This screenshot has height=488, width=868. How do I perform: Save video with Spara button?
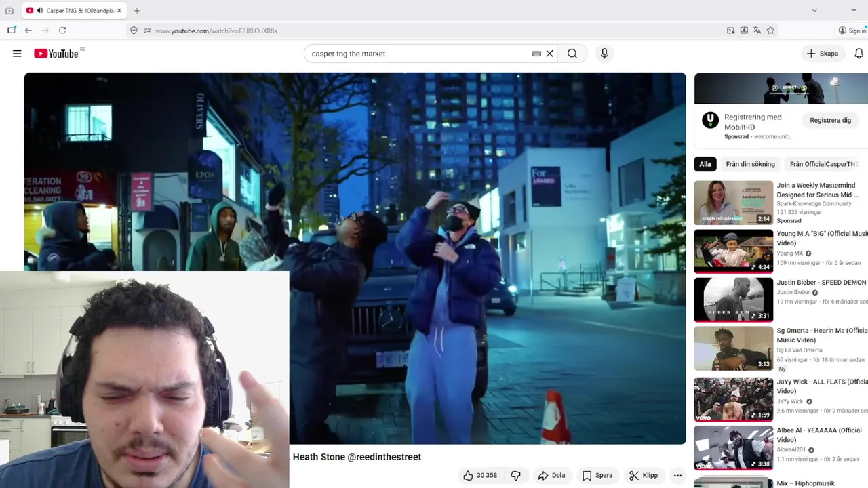click(597, 475)
